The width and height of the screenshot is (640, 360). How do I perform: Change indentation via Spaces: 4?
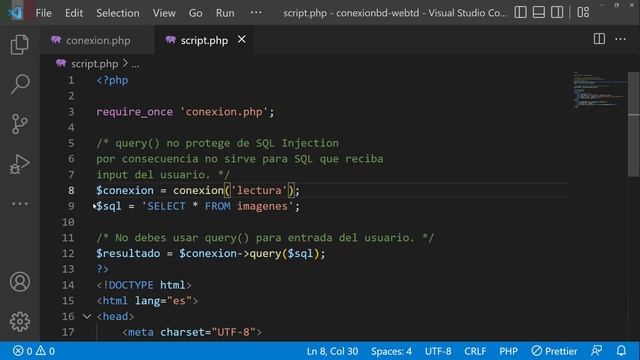[x=391, y=351]
